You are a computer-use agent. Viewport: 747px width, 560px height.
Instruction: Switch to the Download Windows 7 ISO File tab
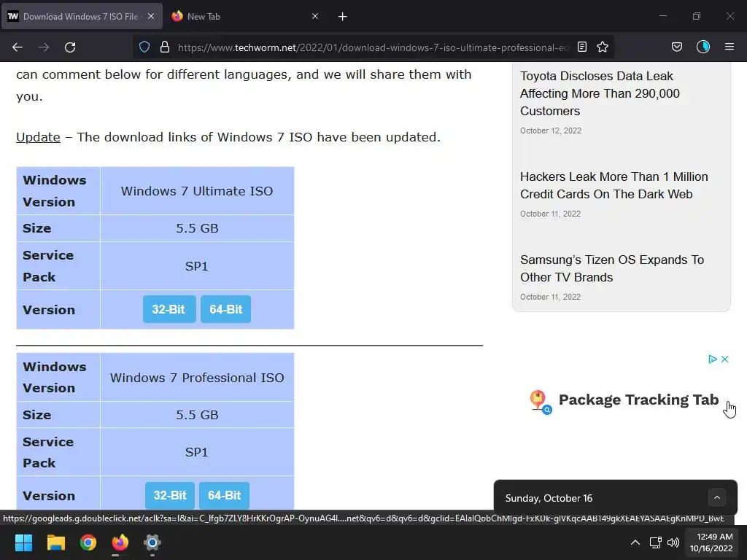(x=82, y=16)
